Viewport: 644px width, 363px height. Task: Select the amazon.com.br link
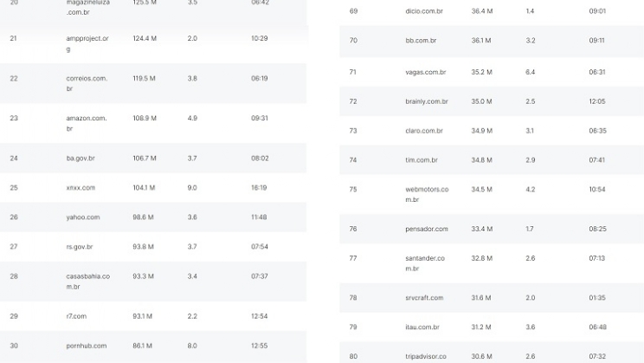87,123
